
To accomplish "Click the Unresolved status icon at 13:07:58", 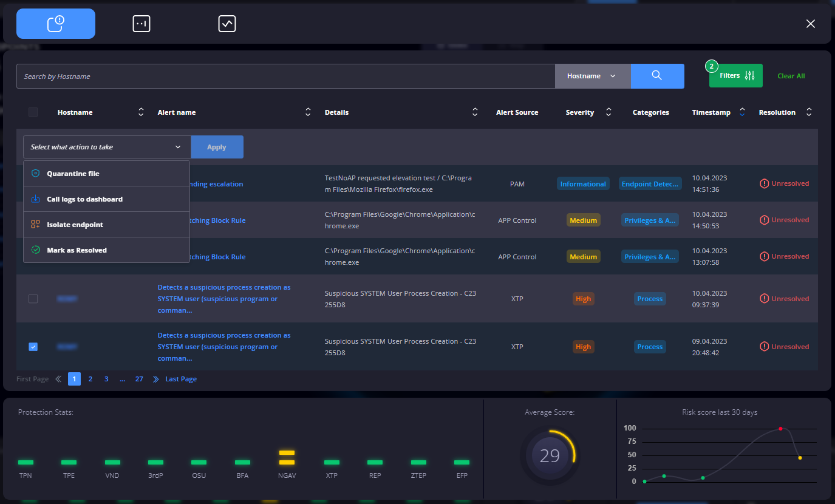I will tap(765, 256).
